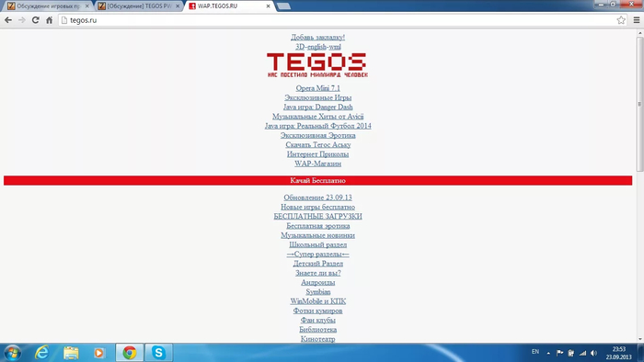Click the Chrome taskbar icon
The height and width of the screenshot is (362, 644).
[130, 353]
